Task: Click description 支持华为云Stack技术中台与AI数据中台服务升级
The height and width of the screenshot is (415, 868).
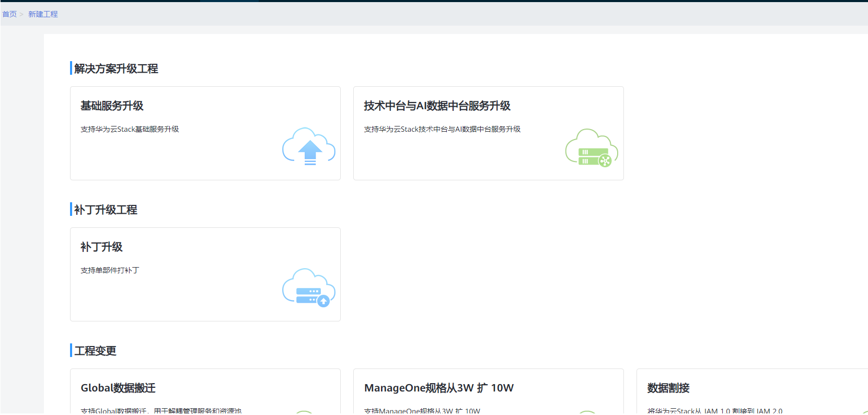Action: tap(442, 129)
